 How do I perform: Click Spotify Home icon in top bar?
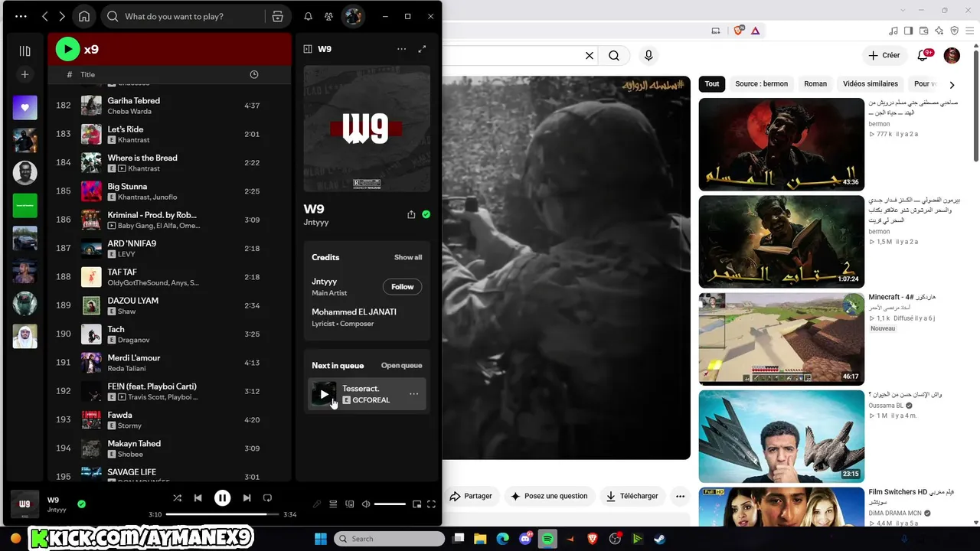pos(84,16)
